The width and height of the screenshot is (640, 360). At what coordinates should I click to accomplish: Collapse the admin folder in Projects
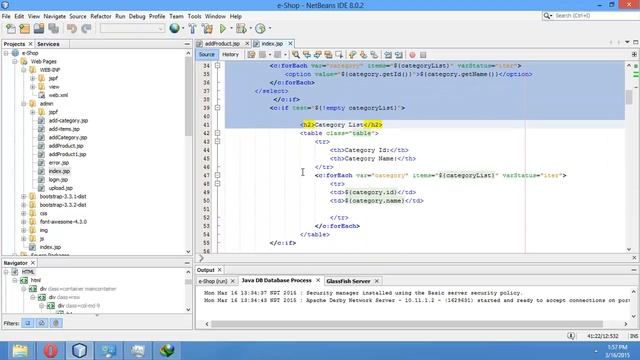24,104
